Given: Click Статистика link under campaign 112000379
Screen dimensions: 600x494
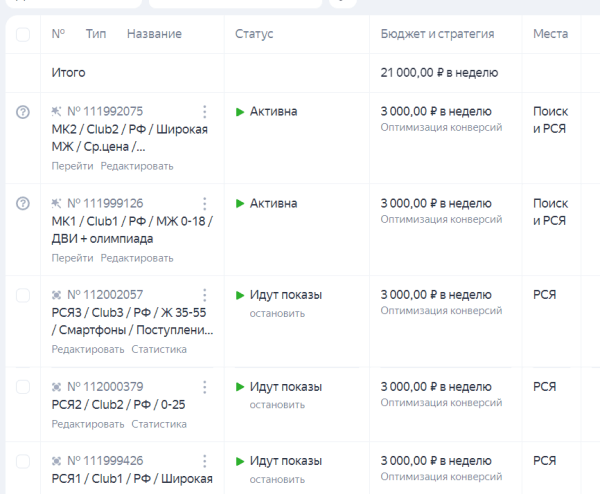Looking at the screenshot, I should (x=159, y=424).
